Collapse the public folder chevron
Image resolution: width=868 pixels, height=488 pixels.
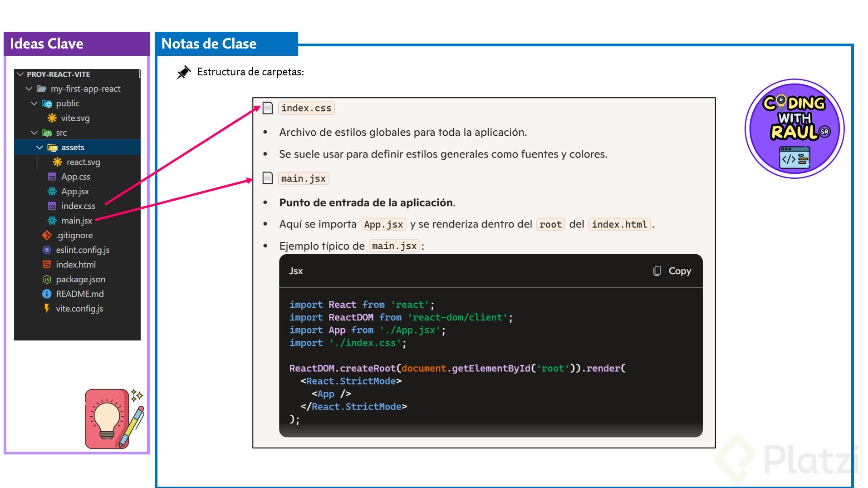[34, 104]
